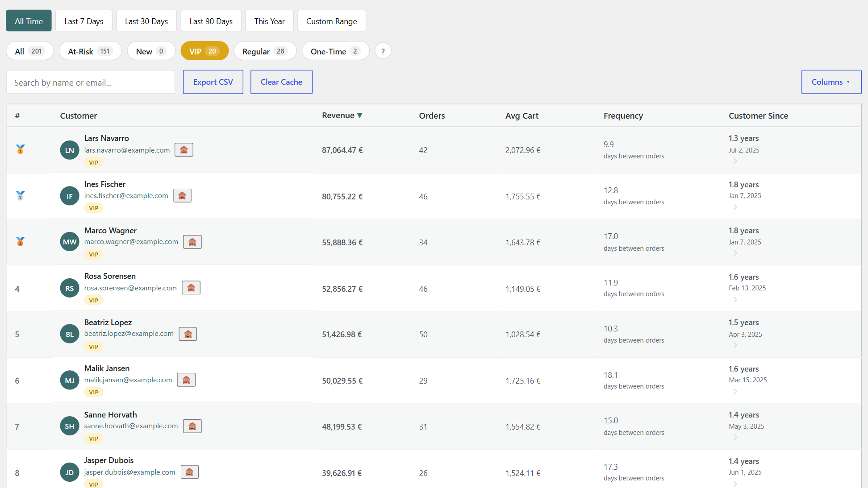The width and height of the screenshot is (868, 488).
Task: Choose the Custom Range option
Action: click(x=331, y=21)
